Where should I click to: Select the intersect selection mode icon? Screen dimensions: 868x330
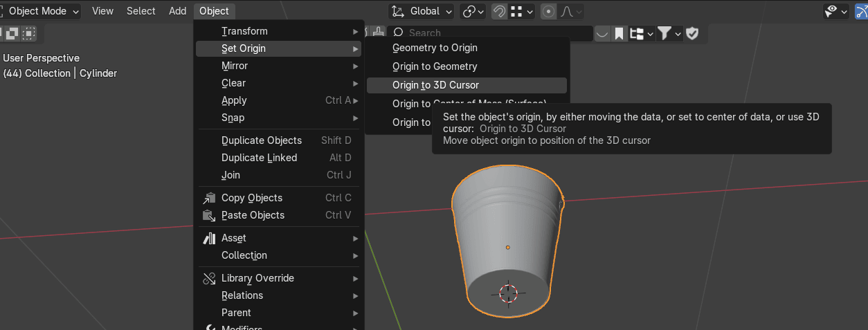[x=29, y=33]
